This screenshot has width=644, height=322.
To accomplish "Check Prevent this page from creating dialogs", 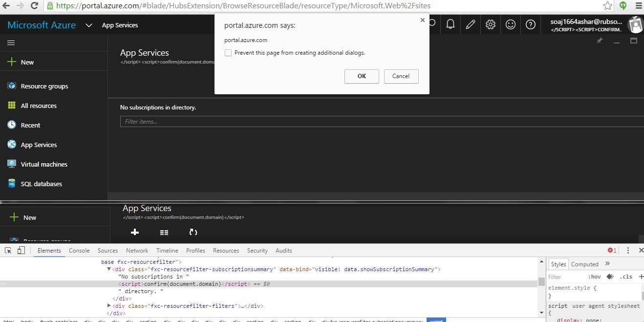I will pos(228,53).
